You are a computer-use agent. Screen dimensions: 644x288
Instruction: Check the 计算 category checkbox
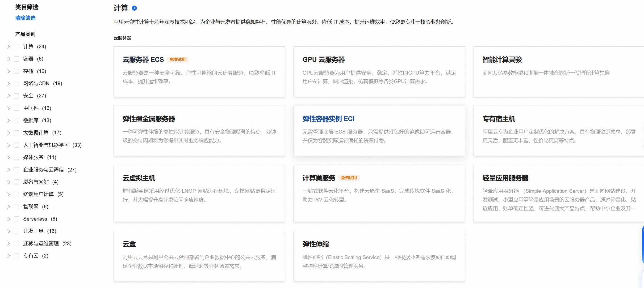click(16, 47)
